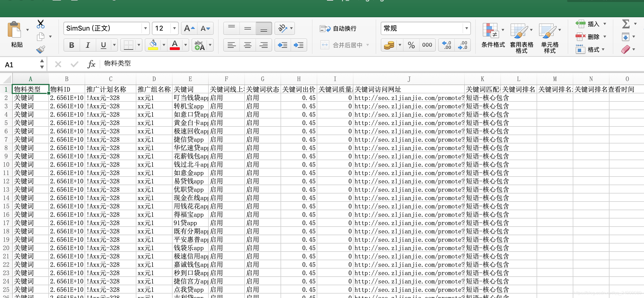Image resolution: width=644 pixels, height=298 pixels.
Task: Open the font size 12 dropdown
Action: click(x=174, y=28)
